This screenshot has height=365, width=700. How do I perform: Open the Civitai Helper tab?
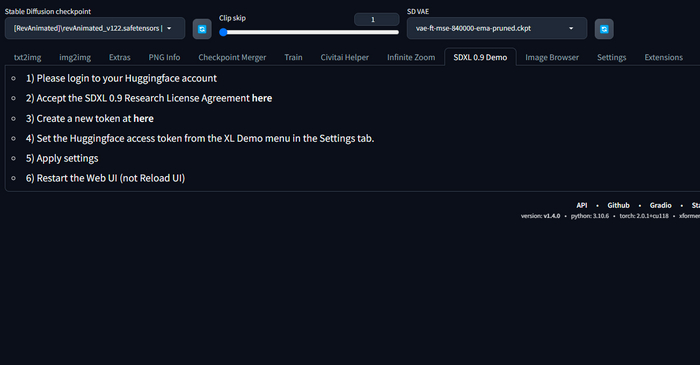point(345,58)
